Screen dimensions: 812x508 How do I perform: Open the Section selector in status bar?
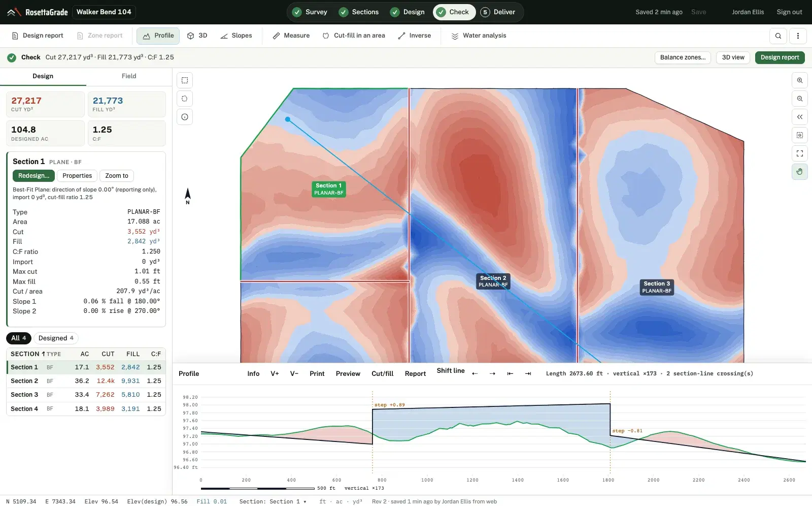(x=273, y=501)
